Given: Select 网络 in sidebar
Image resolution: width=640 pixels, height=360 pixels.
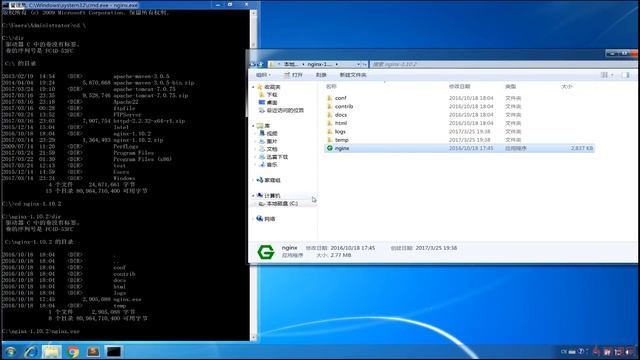Looking at the screenshot, I should click(x=269, y=219).
